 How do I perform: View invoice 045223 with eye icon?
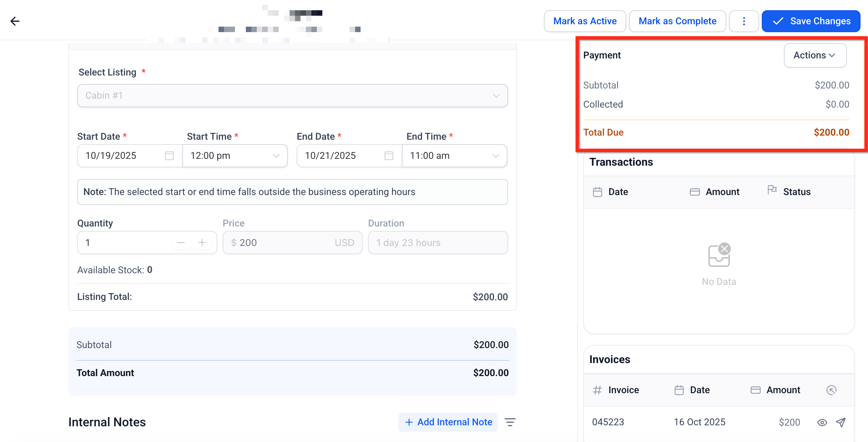pos(822,423)
